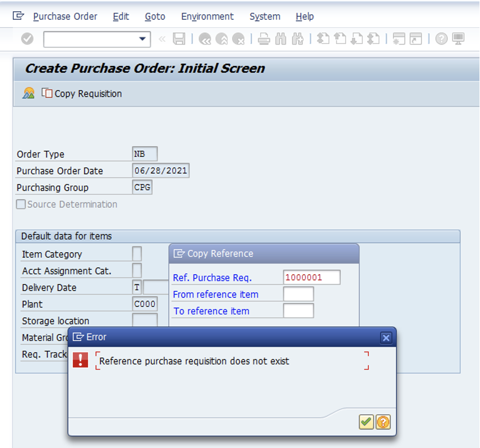Toggle the Source Determination checkbox
Viewport: 480px width, 448px height.
tap(21, 204)
